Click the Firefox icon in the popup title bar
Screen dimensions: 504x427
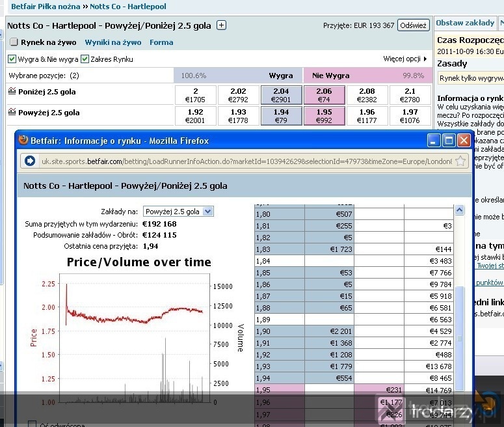[x=23, y=141]
